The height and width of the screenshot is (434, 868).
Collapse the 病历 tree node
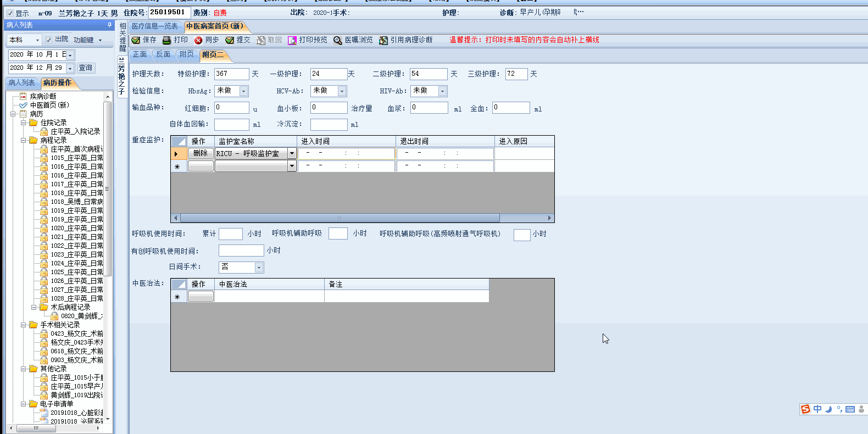point(13,114)
